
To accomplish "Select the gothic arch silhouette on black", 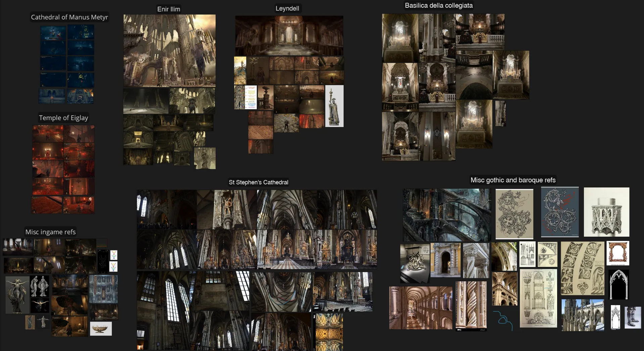I will [618, 285].
